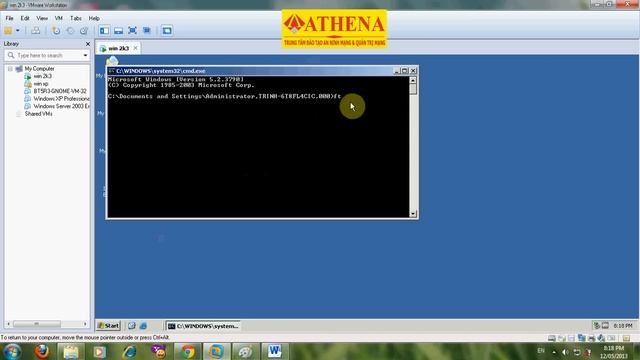Viewport: 640px width, 360px height.
Task: Open the Edit menu
Action: [x=25, y=18]
